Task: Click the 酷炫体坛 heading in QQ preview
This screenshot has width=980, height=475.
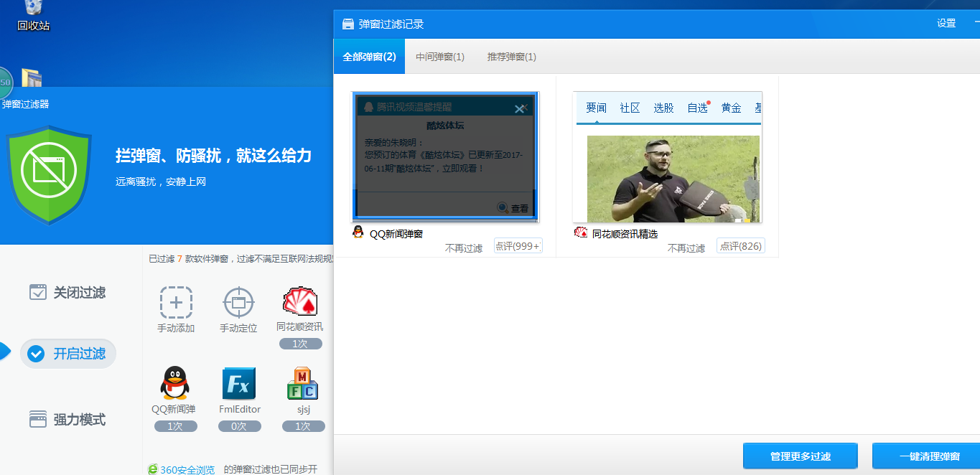Action: click(x=445, y=126)
